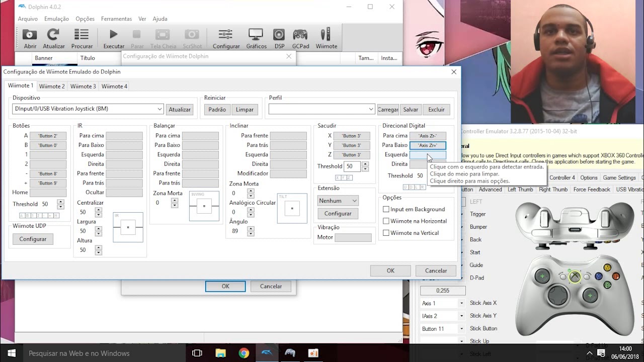The image size is (644, 362).
Task: Click the A button mapping 'Button 2'
Action: coord(48,136)
